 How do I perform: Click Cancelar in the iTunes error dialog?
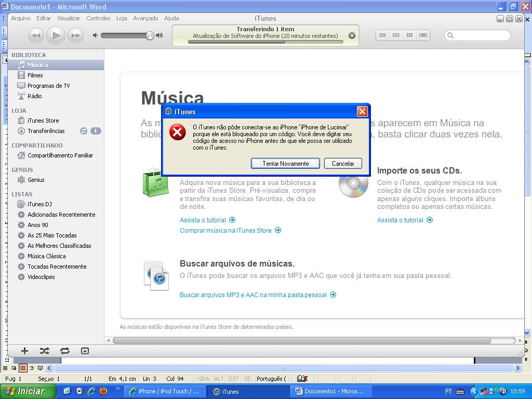[343, 164]
